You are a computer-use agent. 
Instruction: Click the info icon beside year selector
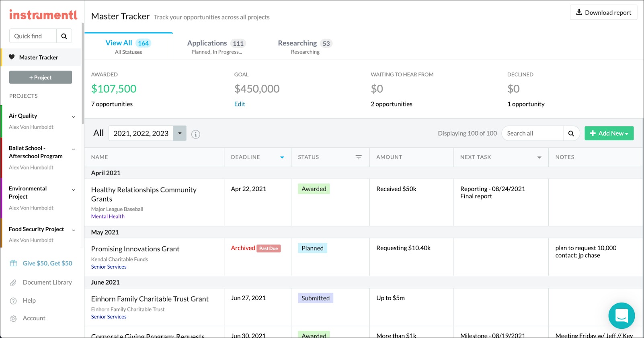pyautogui.click(x=195, y=134)
